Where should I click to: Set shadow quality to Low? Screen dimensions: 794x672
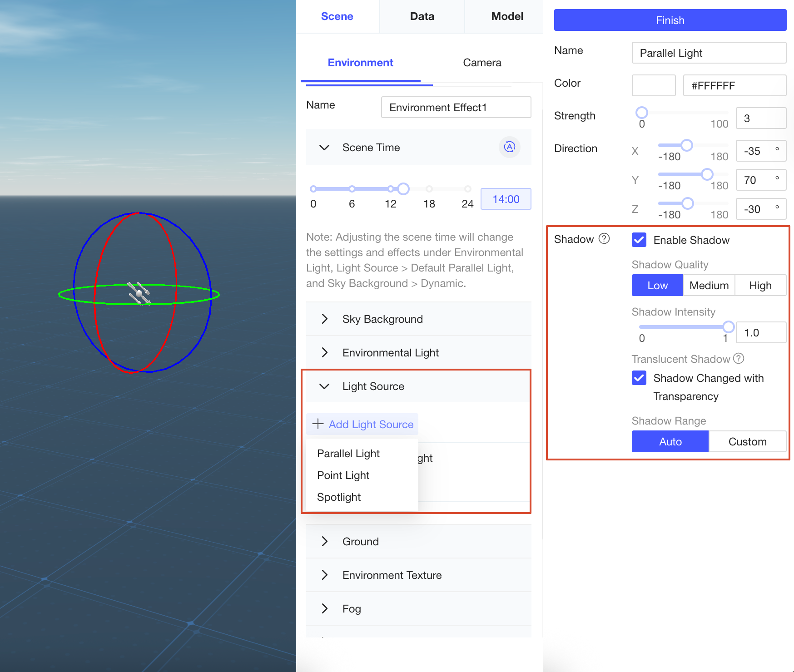(657, 285)
